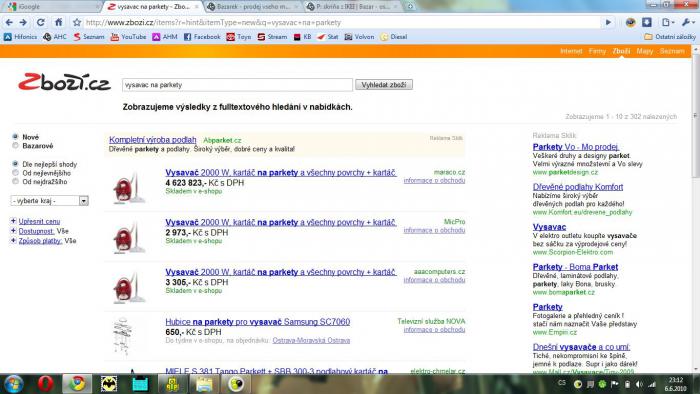Image resolution: width=700 pixels, height=394 pixels.
Task: Reload the page with the refresh icon
Action: coord(41,22)
